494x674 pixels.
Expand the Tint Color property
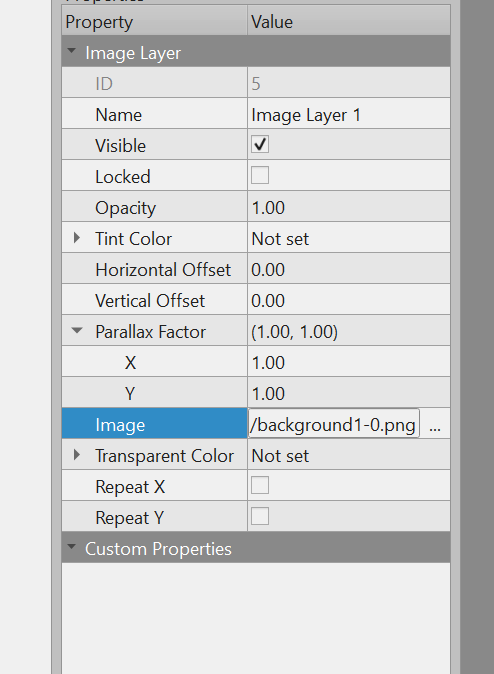click(77, 238)
